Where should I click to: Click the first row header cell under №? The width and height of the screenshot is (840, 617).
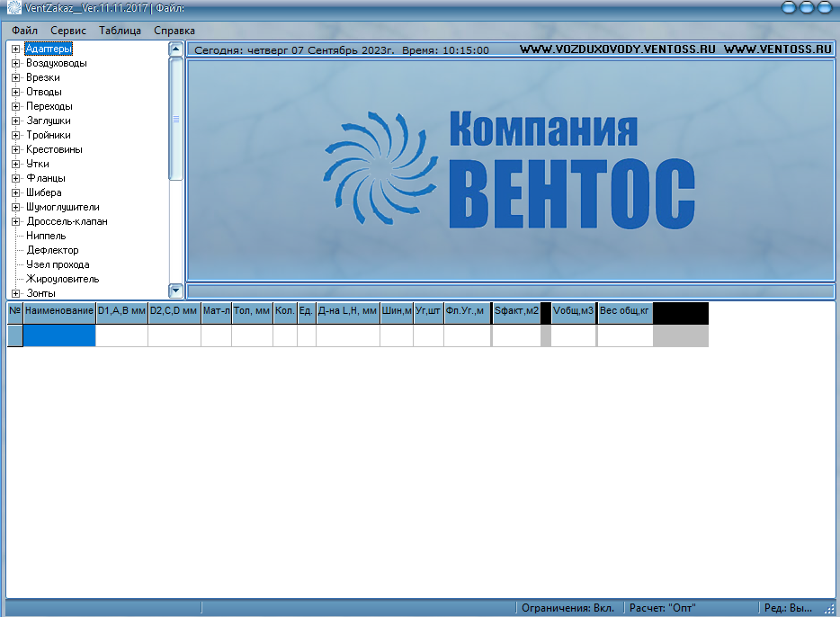15,335
